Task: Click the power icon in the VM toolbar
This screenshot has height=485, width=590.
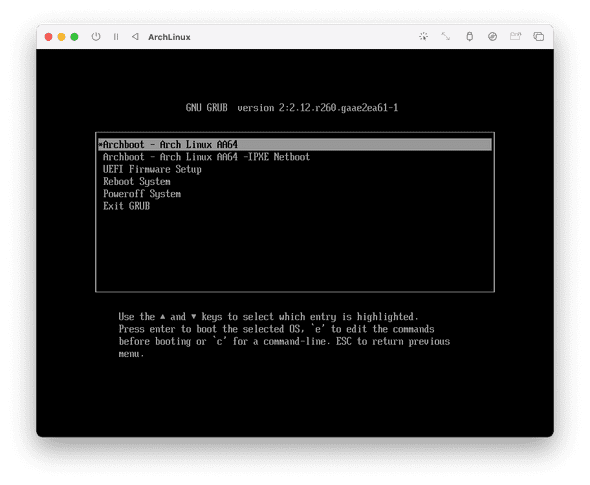Action: click(96, 37)
